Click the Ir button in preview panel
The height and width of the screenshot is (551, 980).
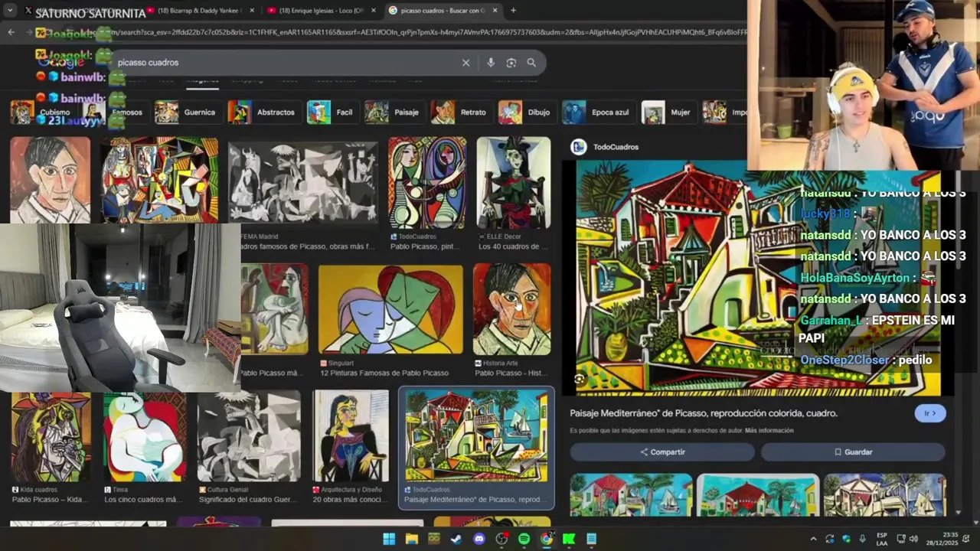pyautogui.click(x=930, y=413)
